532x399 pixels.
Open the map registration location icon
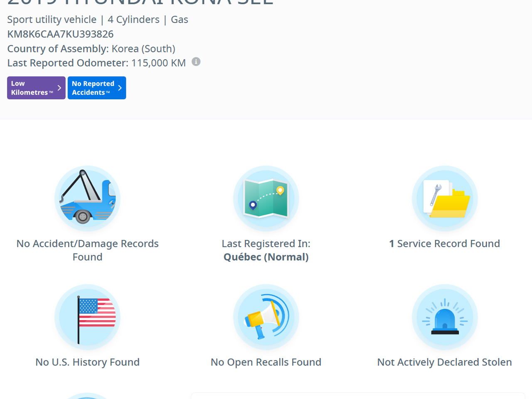tap(266, 199)
